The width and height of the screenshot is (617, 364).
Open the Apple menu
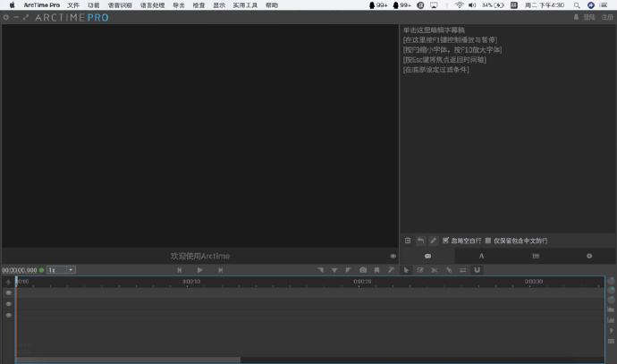coord(12,5)
